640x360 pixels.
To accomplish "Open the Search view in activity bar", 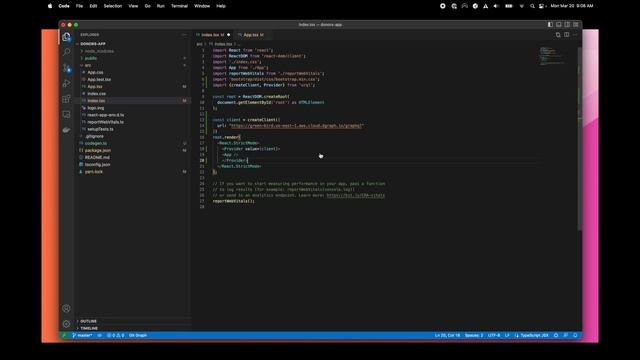I will [66, 52].
